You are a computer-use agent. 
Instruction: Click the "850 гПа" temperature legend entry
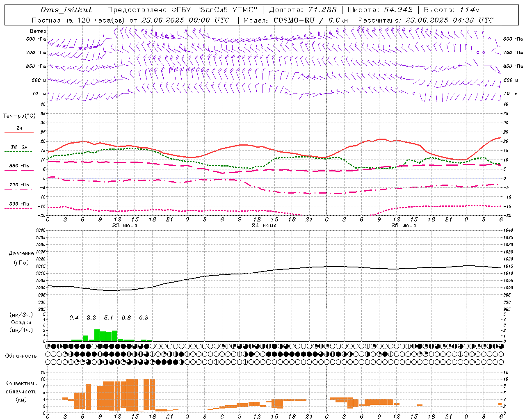point(19,166)
